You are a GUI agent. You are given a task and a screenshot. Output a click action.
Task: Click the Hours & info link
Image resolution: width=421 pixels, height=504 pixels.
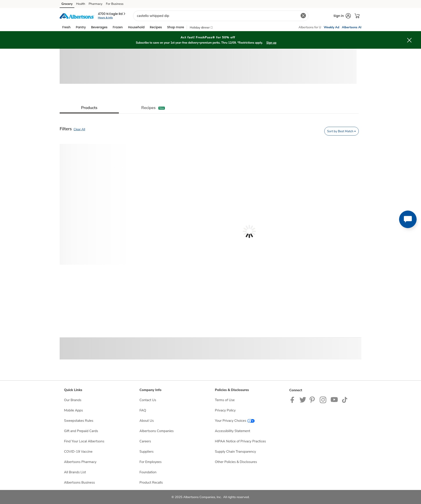(x=105, y=18)
